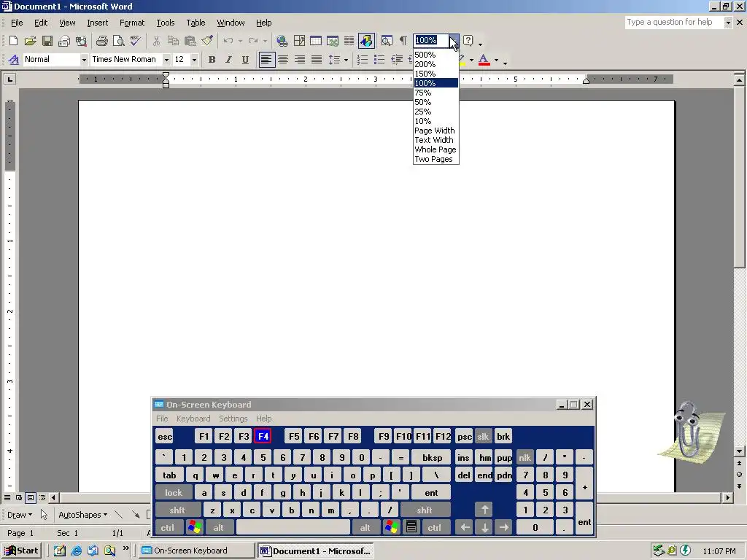Open the File menu in Word

pyautogui.click(x=17, y=23)
